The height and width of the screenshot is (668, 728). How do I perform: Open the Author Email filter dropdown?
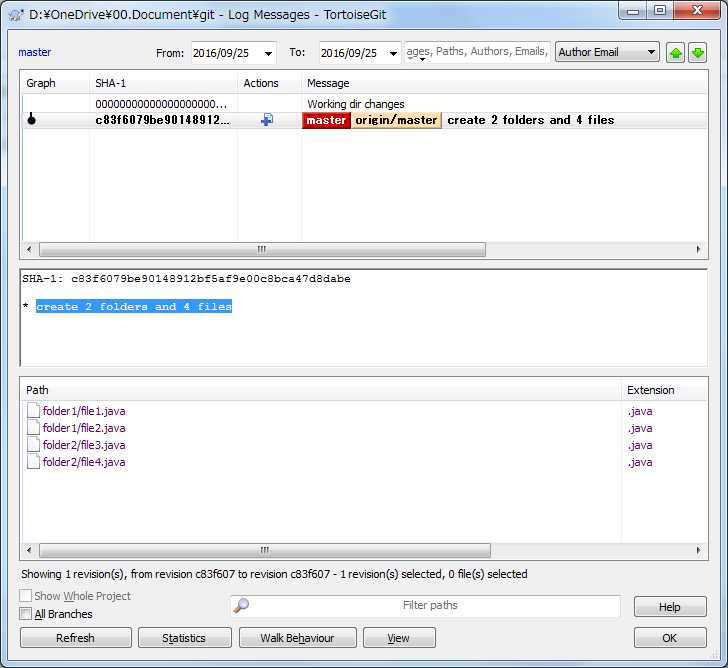[x=651, y=52]
